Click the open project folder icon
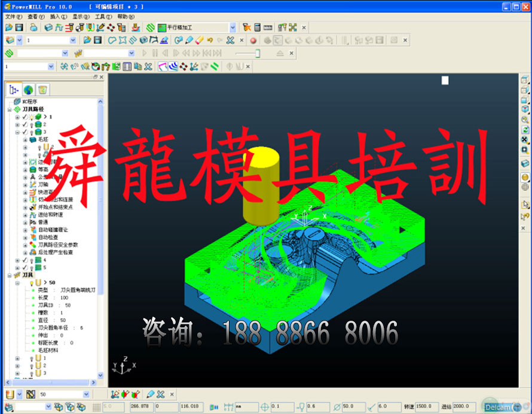532x414 pixels. [x=9, y=28]
